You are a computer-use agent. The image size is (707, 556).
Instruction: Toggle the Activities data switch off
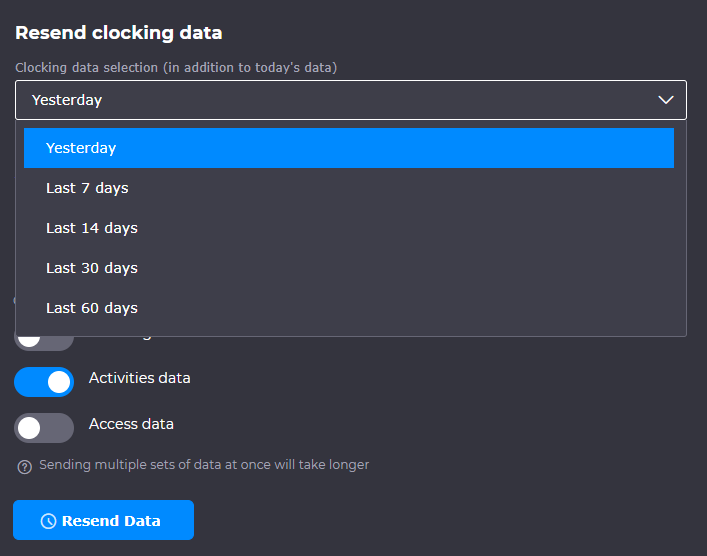coord(44,381)
